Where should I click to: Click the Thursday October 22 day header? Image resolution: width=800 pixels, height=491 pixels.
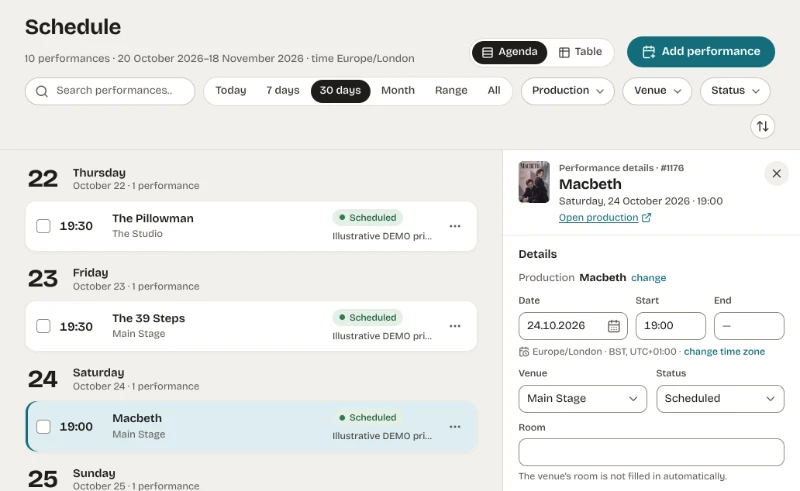(x=113, y=179)
